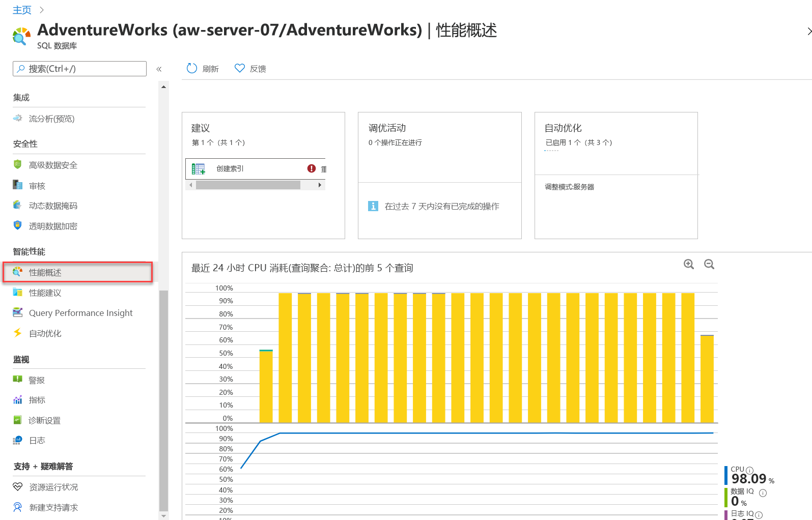The height and width of the screenshot is (520, 812).
Task: Click 在过去 7 天内没有已完成的操作 message
Action: coord(442,206)
